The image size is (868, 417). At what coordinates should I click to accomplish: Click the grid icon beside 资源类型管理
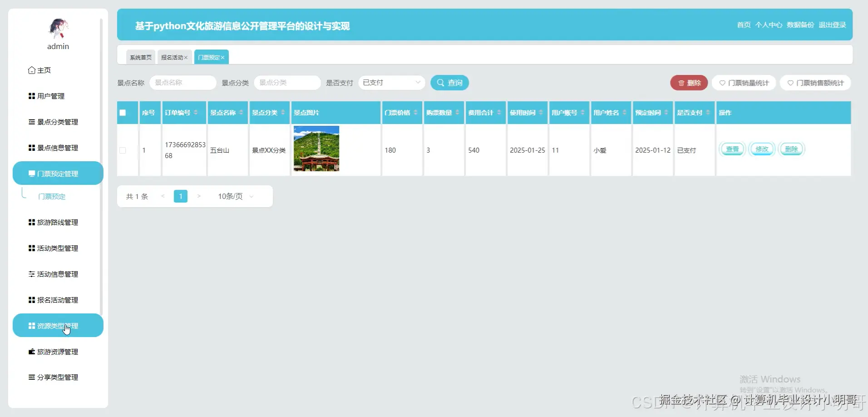click(x=32, y=326)
